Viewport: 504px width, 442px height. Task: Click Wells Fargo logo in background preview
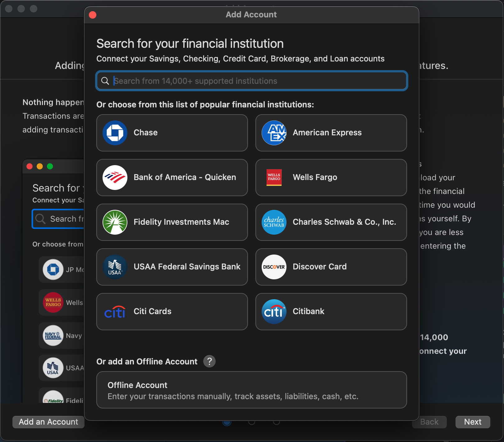(x=53, y=303)
